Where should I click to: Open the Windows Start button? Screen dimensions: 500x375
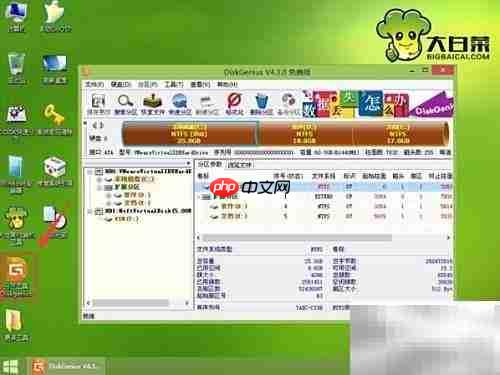pos(11,367)
